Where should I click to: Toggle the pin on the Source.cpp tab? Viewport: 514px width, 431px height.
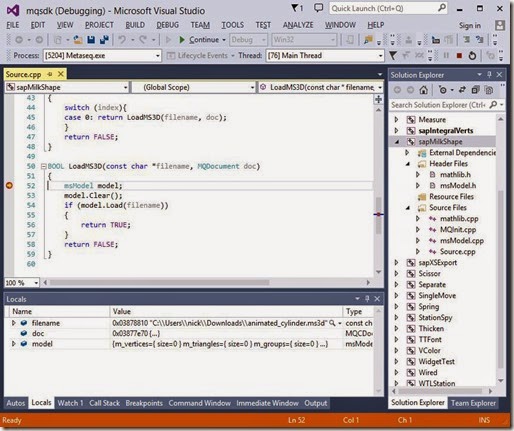(50, 74)
